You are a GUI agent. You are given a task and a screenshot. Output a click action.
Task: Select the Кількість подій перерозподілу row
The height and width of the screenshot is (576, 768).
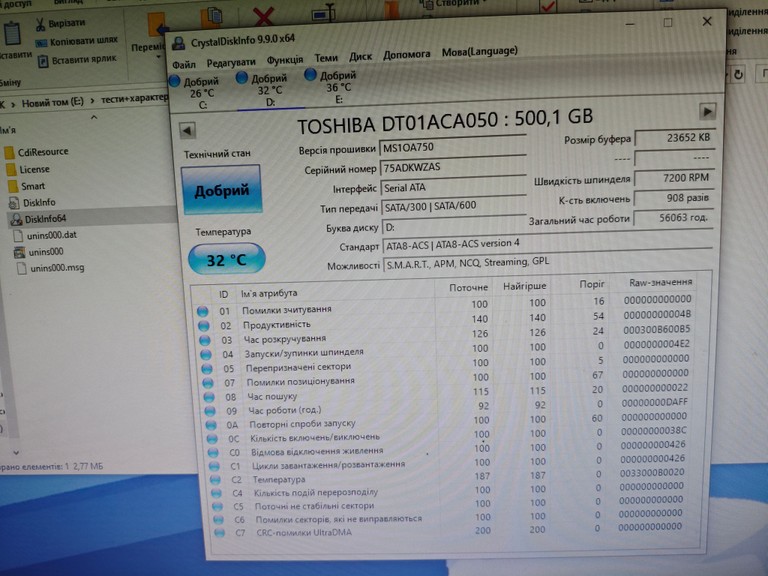(x=451, y=490)
